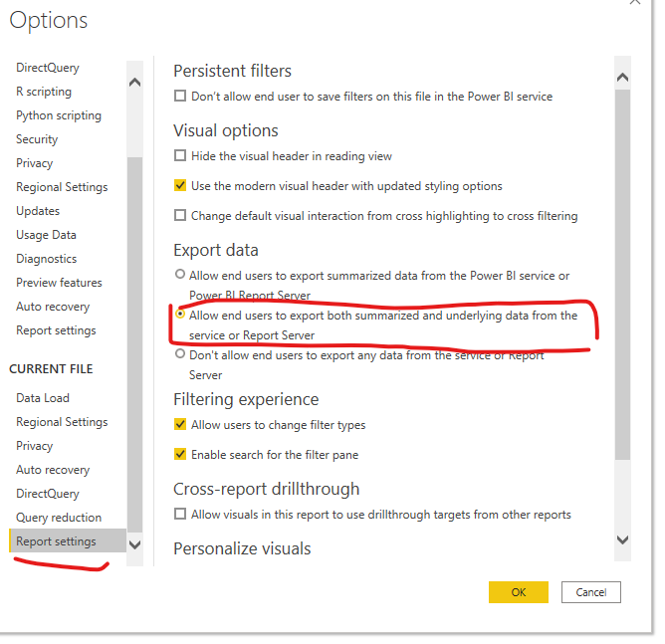Go to Python scripting options
The height and width of the screenshot is (644, 665).
[x=59, y=115]
